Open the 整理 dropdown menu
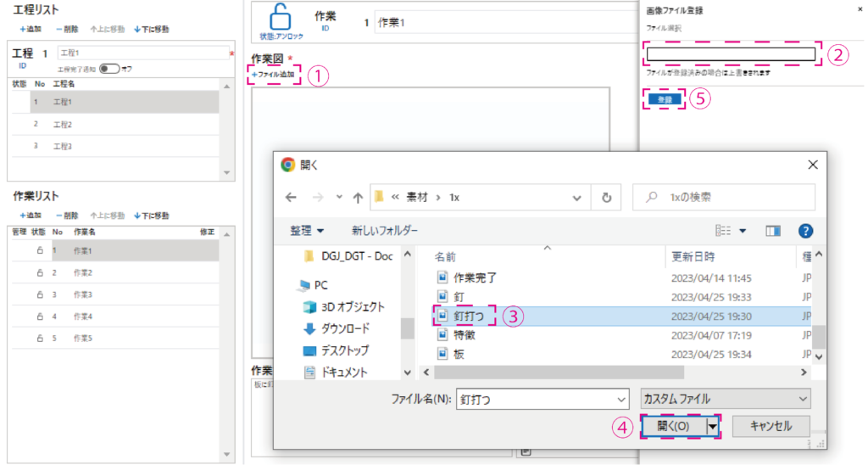Image resolution: width=868 pixels, height=465 pixels. point(307,231)
